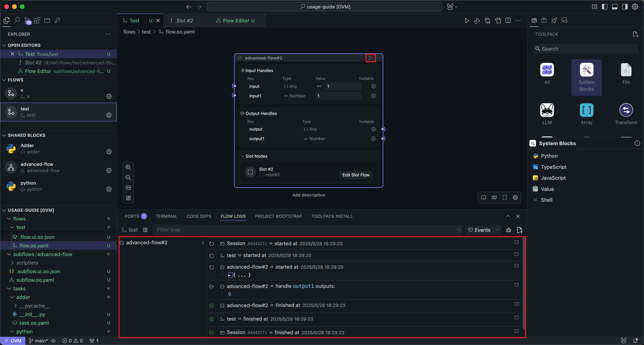This screenshot has width=644, height=345.
Task: Toggle the minimap on canvas
Action: coord(494,198)
